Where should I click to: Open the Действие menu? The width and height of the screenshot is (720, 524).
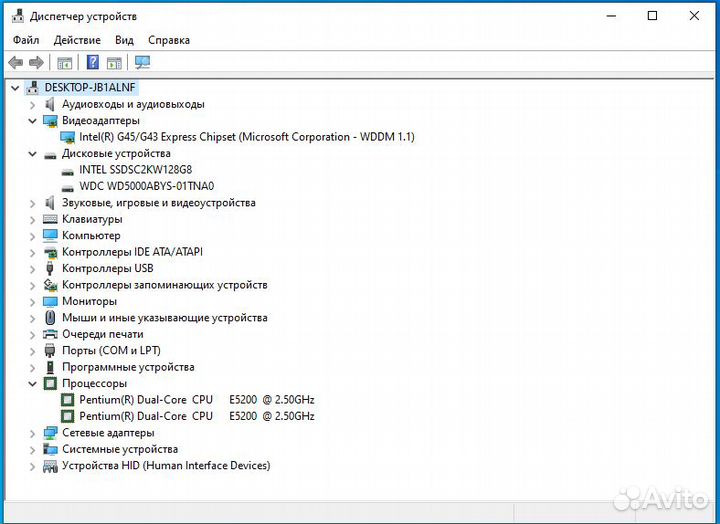[77, 40]
